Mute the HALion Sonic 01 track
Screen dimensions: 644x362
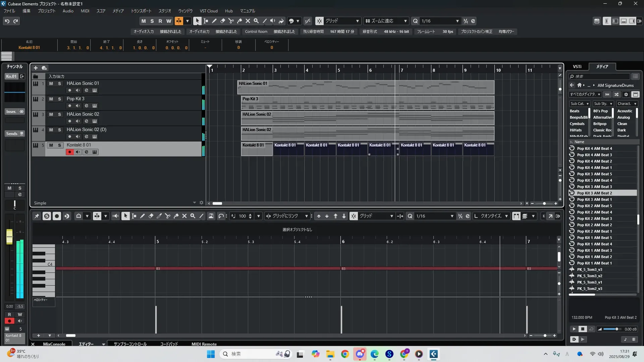coord(51,83)
